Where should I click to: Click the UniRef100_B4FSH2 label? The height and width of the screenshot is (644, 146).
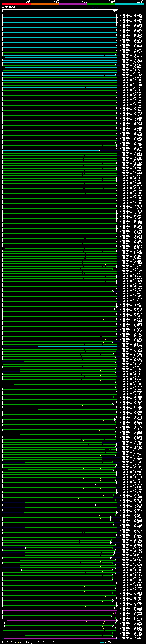tap(131, 610)
